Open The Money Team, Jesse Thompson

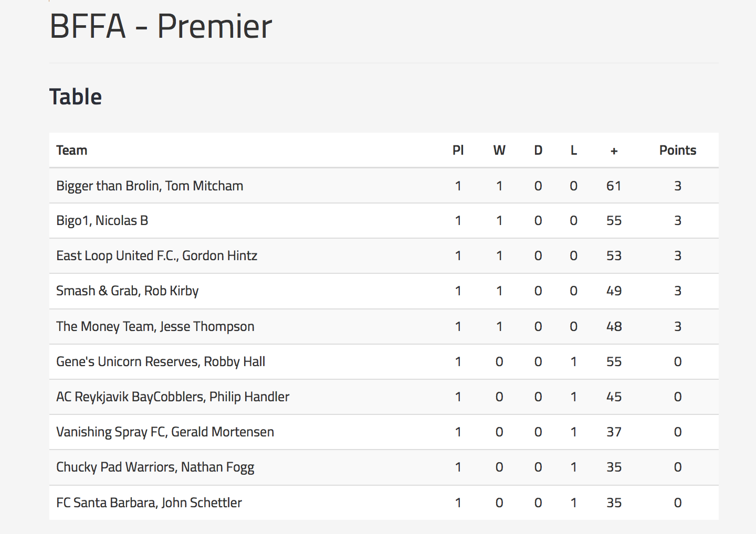[x=155, y=326]
